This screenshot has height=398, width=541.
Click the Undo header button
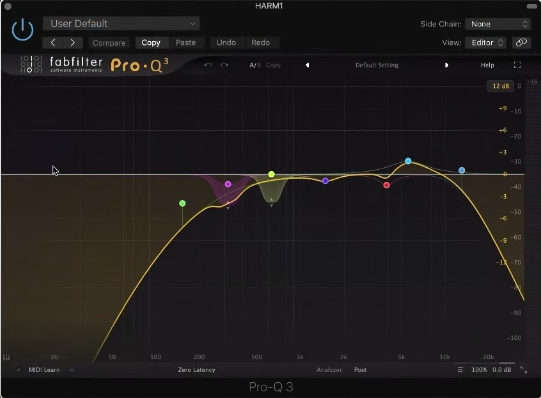click(226, 43)
